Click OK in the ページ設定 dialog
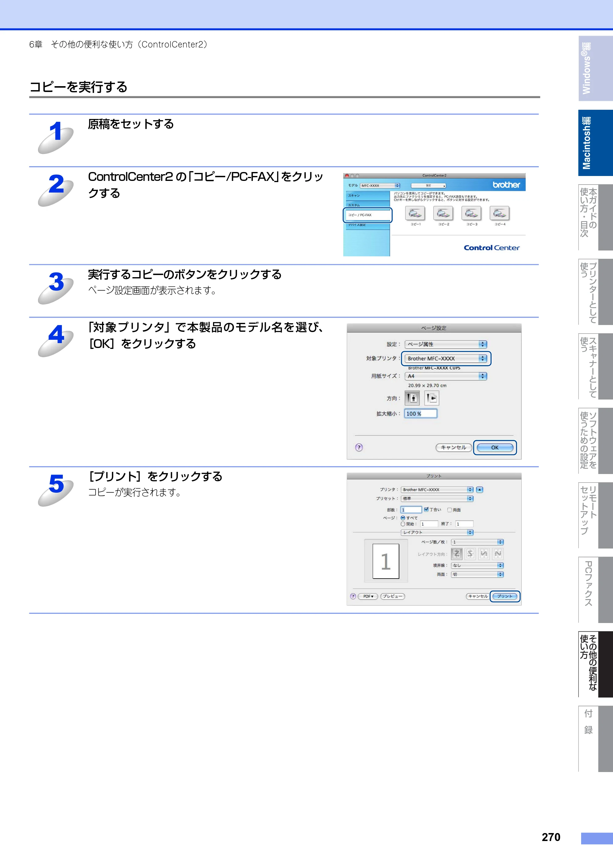 (x=495, y=448)
